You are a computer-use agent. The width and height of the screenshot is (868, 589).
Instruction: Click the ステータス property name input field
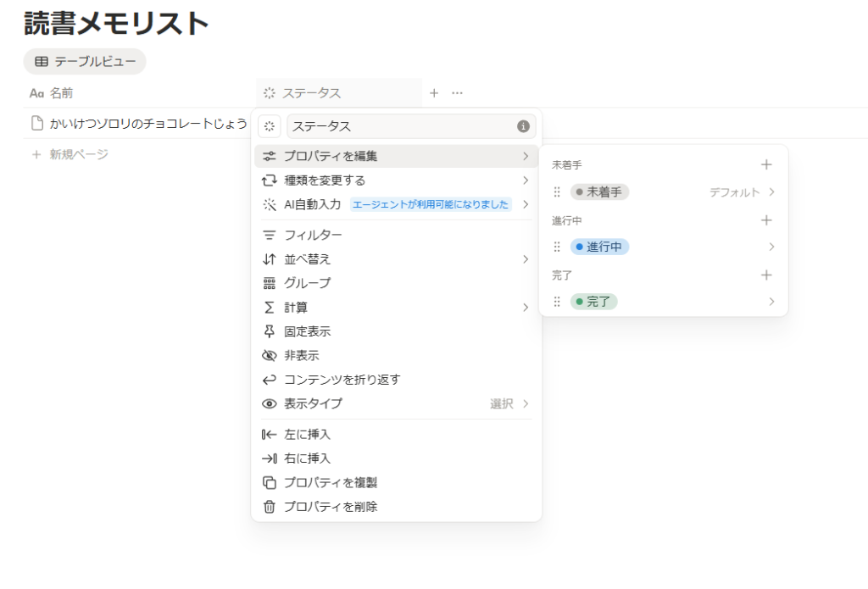pos(400,126)
